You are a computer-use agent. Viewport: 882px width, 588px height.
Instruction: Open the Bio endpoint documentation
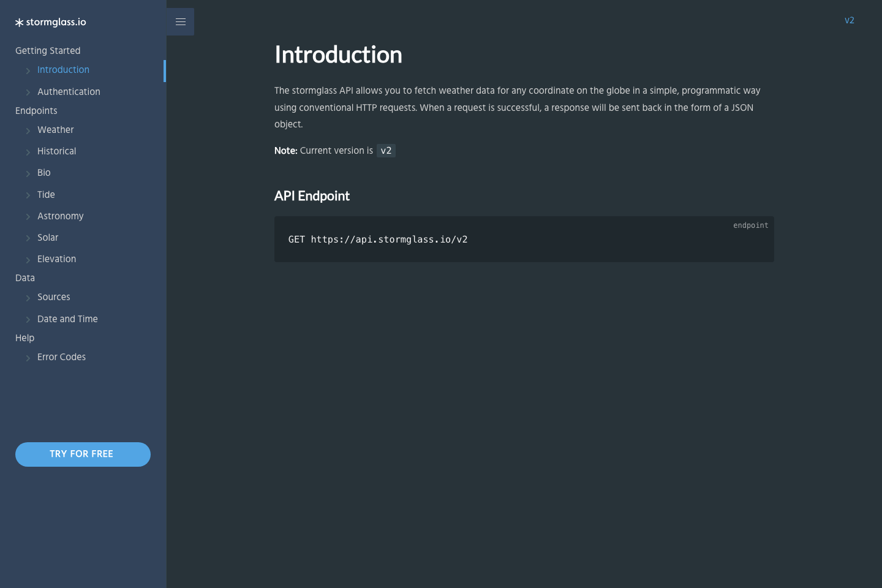43,173
